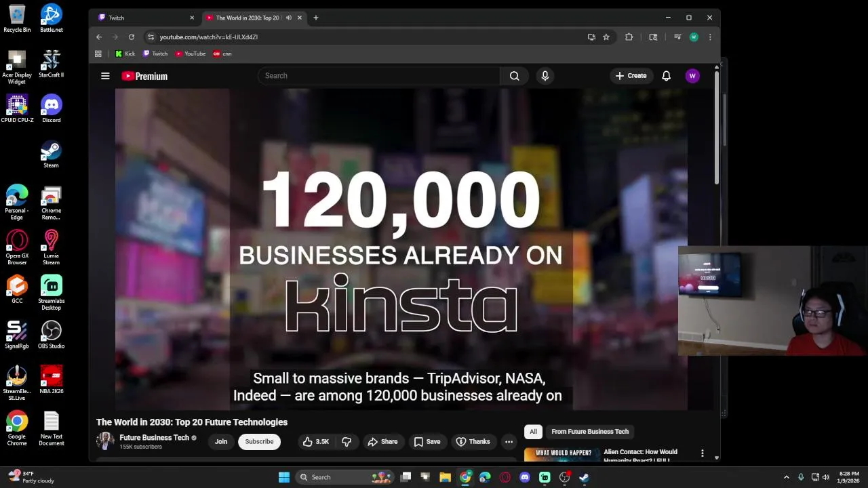
Task: Open the YouTube guide hamburger menu
Action: click(105, 76)
